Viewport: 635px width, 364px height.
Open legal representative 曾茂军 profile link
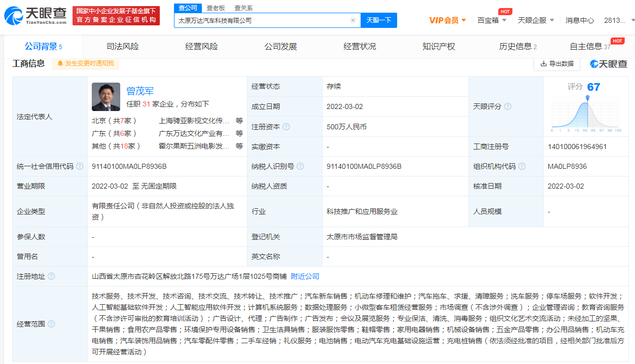click(140, 91)
